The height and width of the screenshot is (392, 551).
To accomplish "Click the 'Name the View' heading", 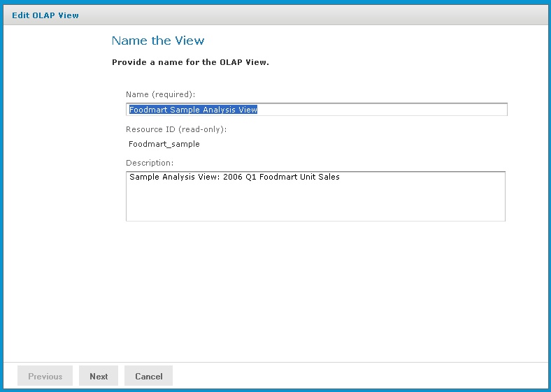I will click(x=158, y=41).
